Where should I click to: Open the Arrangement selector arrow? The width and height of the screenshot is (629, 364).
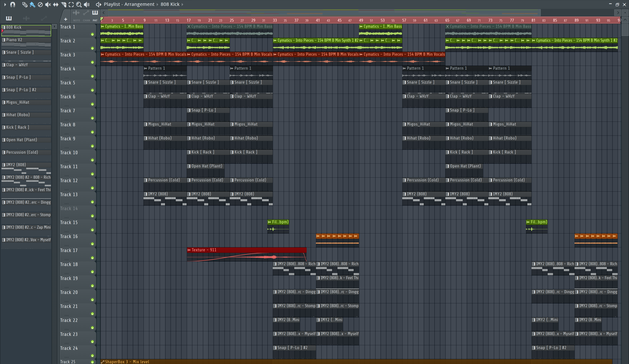tap(157, 4)
